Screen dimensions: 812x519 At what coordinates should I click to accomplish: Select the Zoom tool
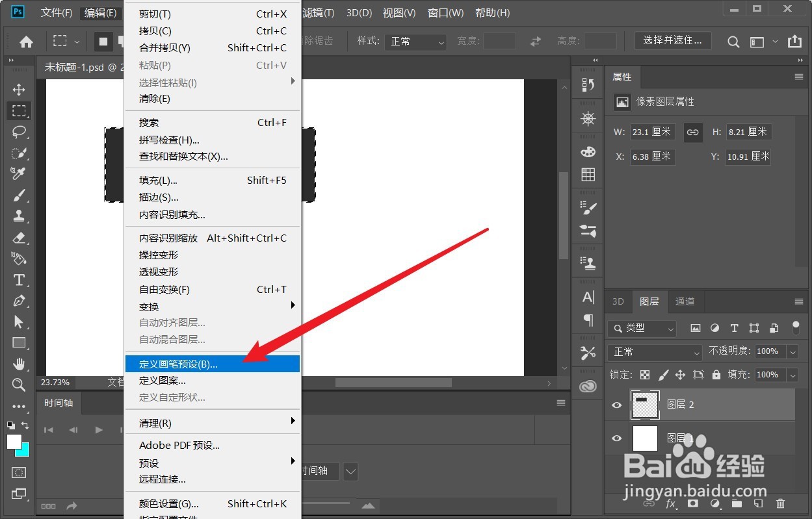coord(19,384)
